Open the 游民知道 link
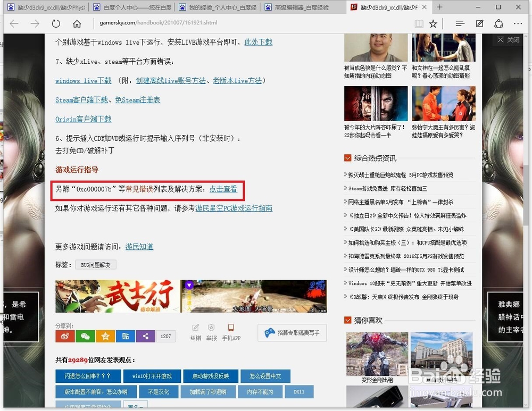 click(x=139, y=247)
